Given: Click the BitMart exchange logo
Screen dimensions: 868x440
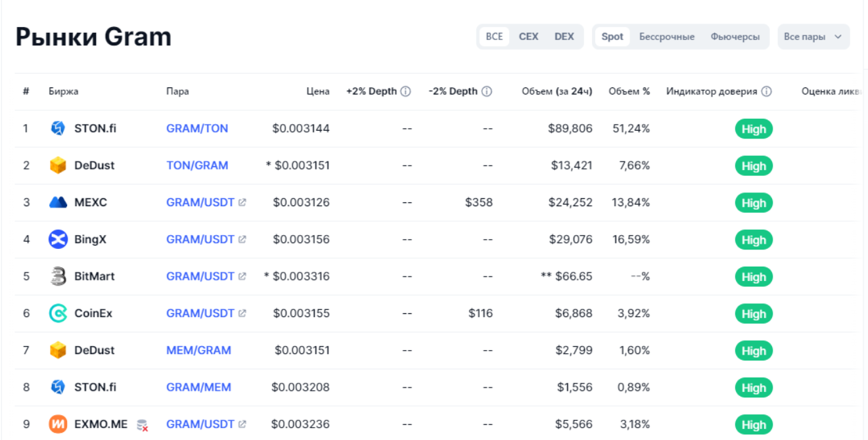Looking at the screenshot, I should [x=58, y=276].
